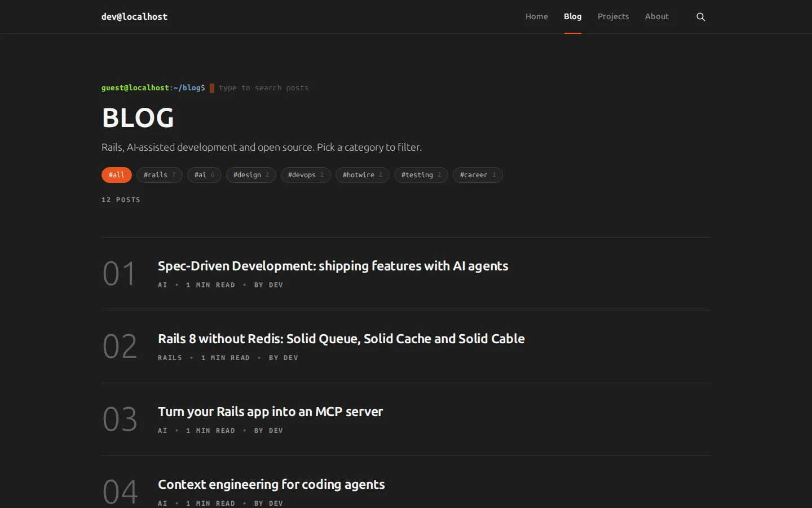The height and width of the screenshot is (508, 812).
Task: Open the Blog nav tab
Action: pos(572,16)
